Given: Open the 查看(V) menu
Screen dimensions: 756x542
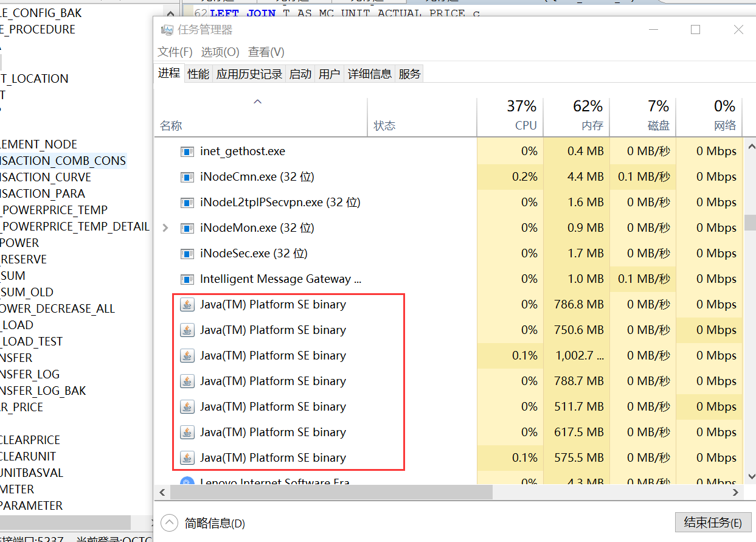Looking at the screenshot, I should coord(266,52).
